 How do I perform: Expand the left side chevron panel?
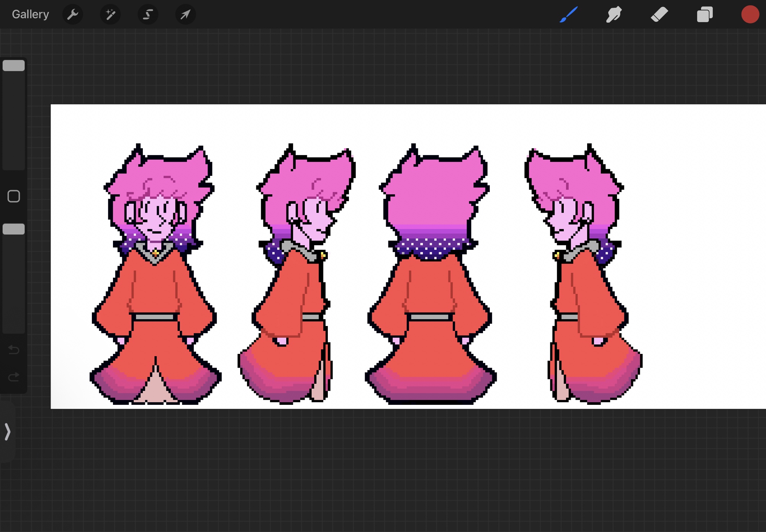[x=7, y=432]
